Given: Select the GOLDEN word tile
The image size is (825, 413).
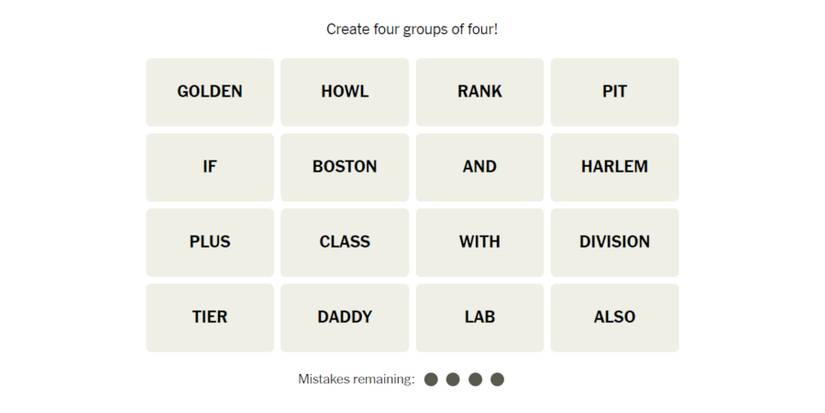Looking at the screenshot, I should [x=210, y=92].
